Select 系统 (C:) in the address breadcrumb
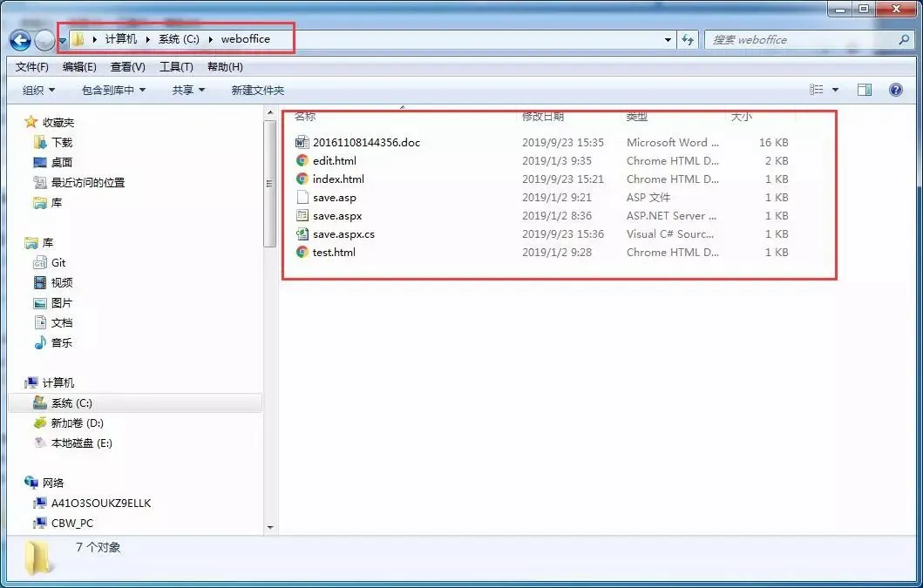This screenshot has height=588, width=923. [179, 39]
